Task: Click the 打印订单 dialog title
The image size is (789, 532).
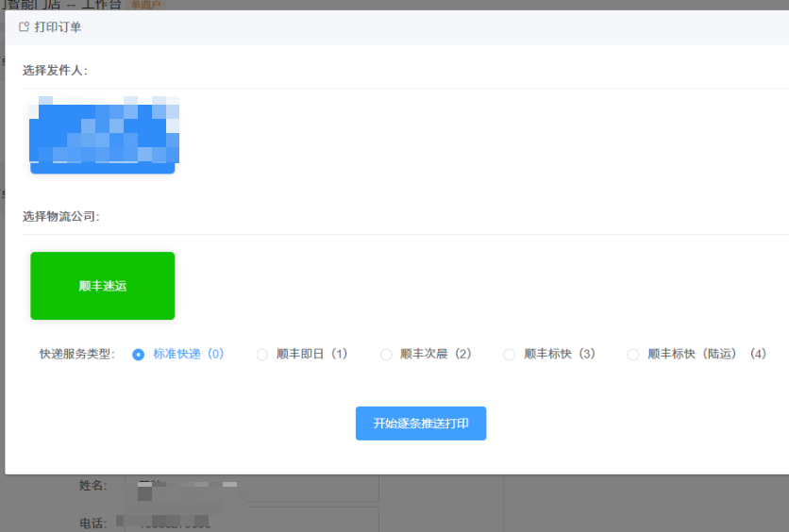Action: (58, 26)
